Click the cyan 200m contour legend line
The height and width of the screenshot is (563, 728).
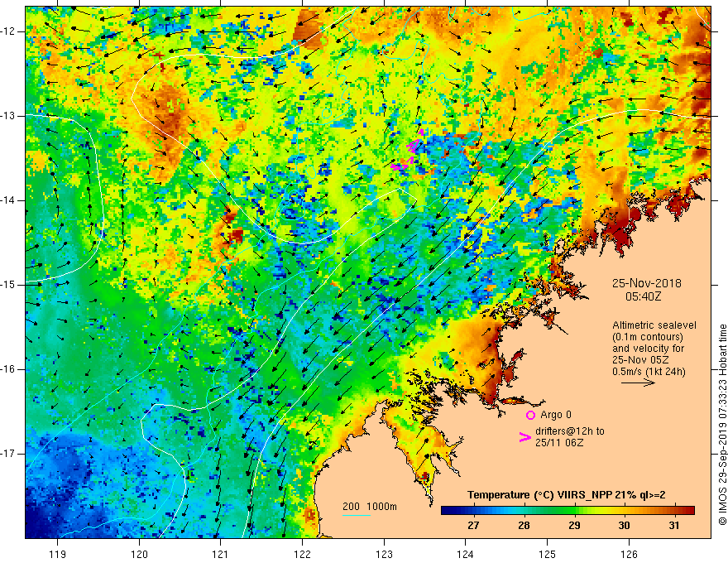[x=356, y=515]
